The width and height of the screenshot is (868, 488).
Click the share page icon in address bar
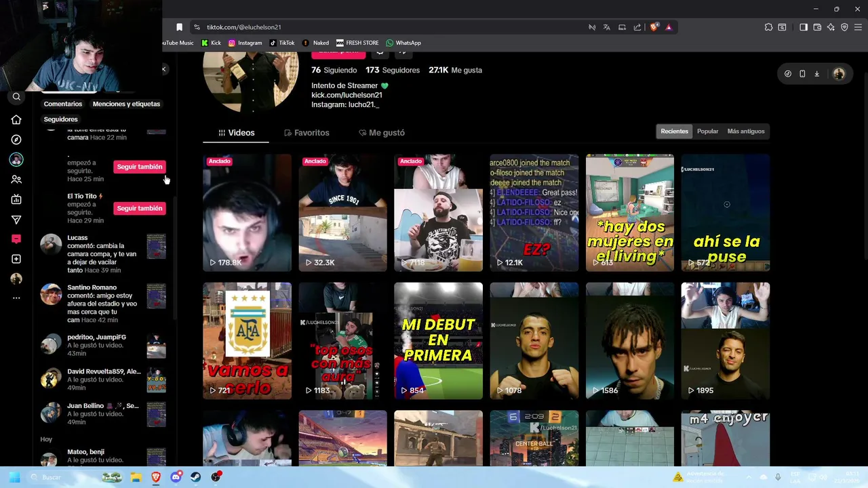(637, 27)
